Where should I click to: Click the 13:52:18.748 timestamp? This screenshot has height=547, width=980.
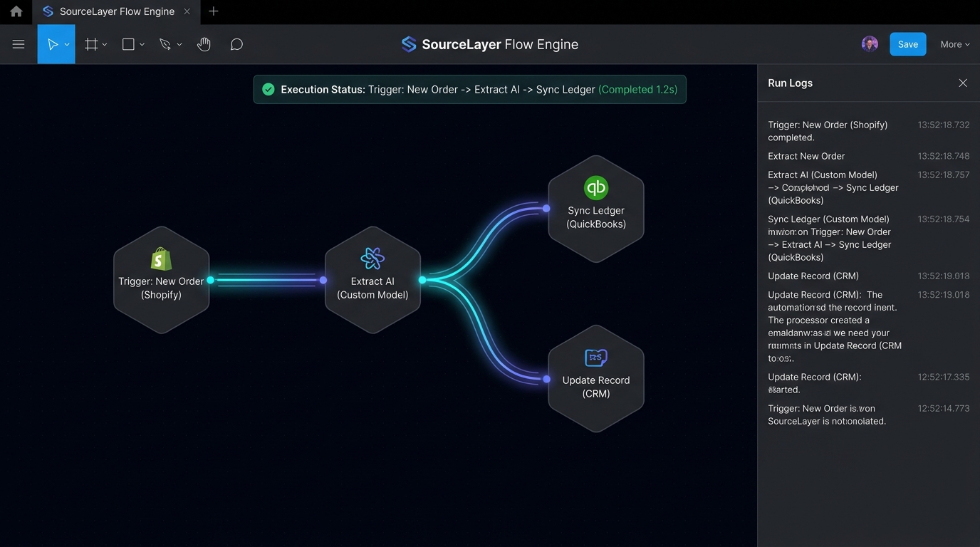coord(944,156)
